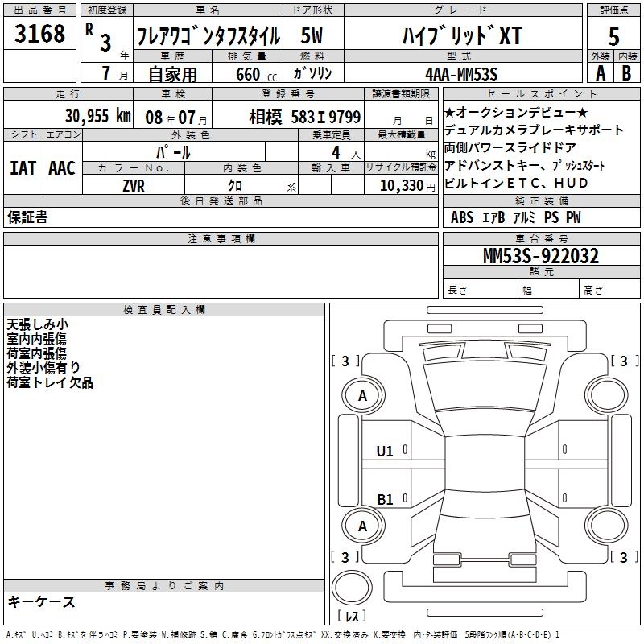644x644 pixels.
Task: Click B1 mark on left rear door
Action: (385, 499)
